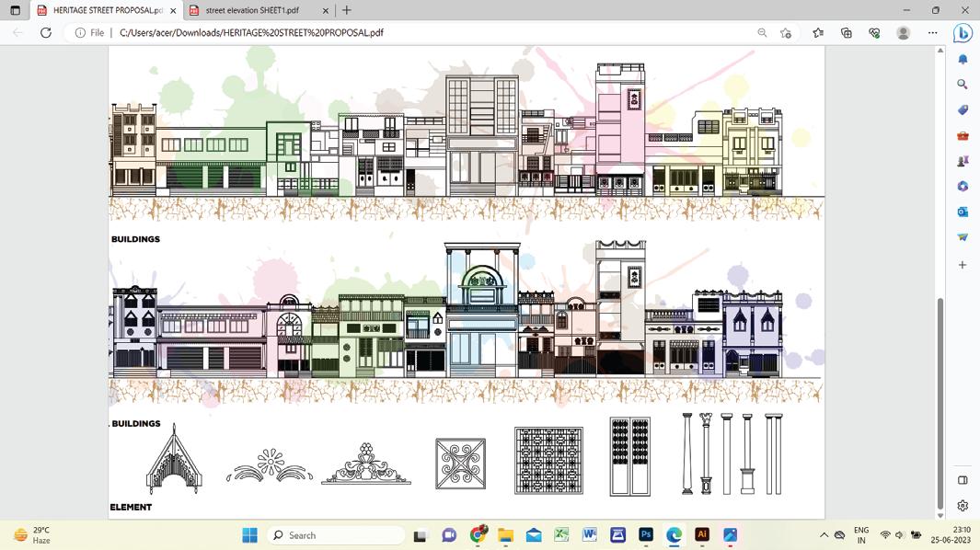Click the taskbar Search box
Viewport: 980px width, 550px height.
tap(336, 535)
